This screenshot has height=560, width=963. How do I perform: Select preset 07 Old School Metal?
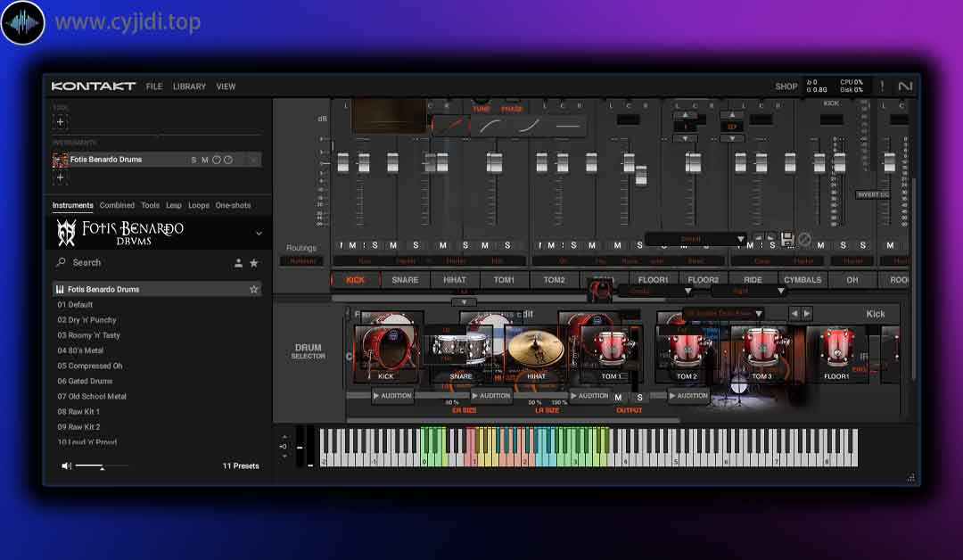[92, 397]
